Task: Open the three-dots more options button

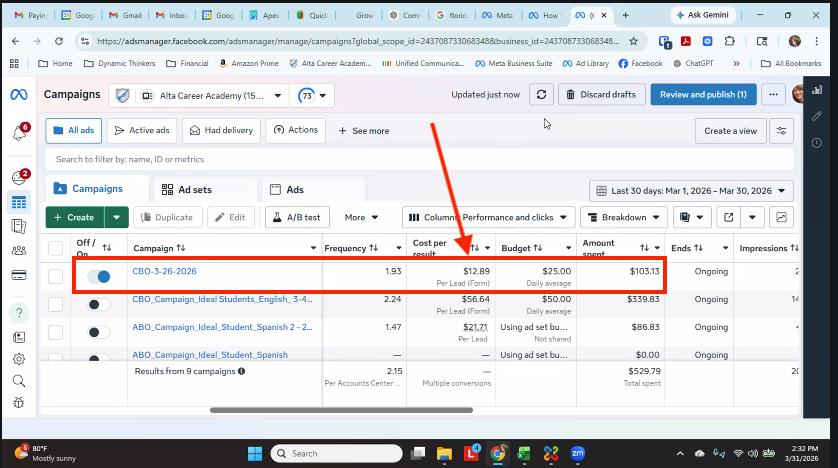Action: (773, 95)
